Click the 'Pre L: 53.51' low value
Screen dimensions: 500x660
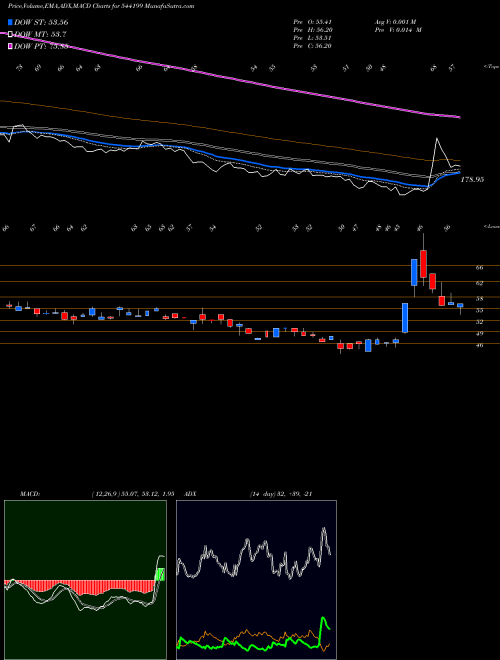click(x=312, y=38)
